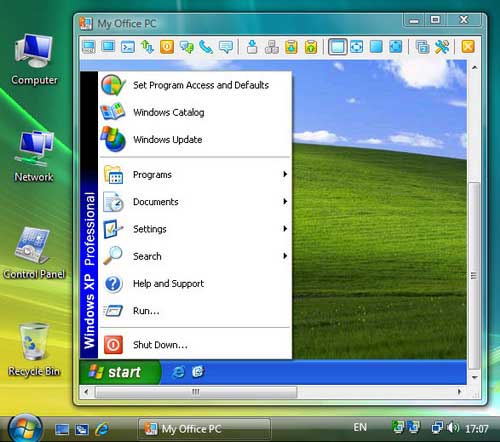The height and width of the screenshot is (442, 500).
Task: Click vertical scrollbar up arrow
Action: [x=474, y=68]
